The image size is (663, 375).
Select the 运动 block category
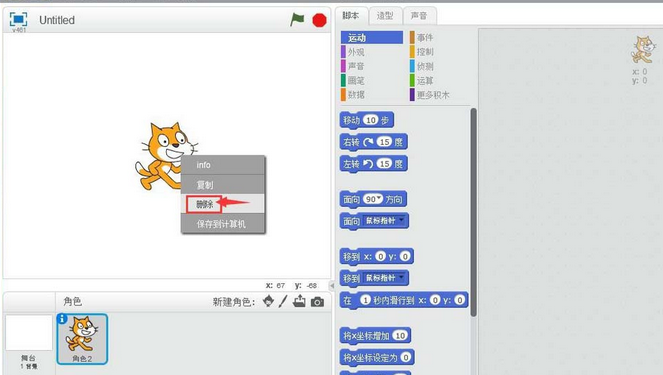(x=372, y=38)
